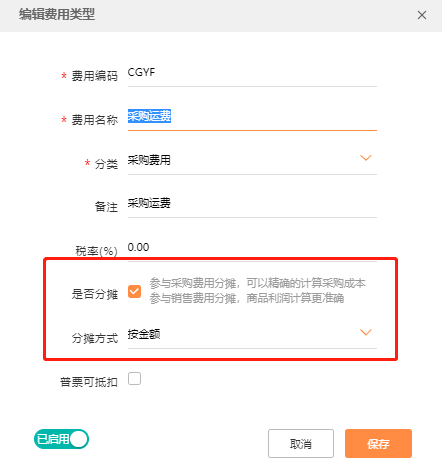442x472 pixels.
Task: Click the 编辑费用类型 dialog title
Action: point(57,15)
